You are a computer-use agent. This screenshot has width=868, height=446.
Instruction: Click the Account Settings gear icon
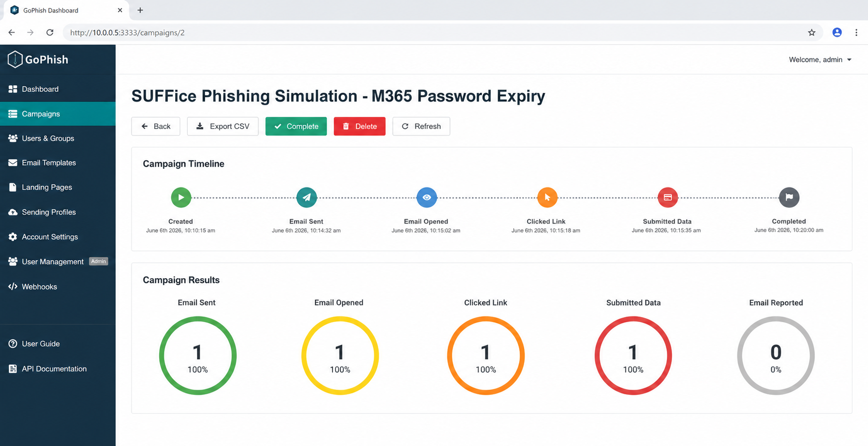click(13, 237)
